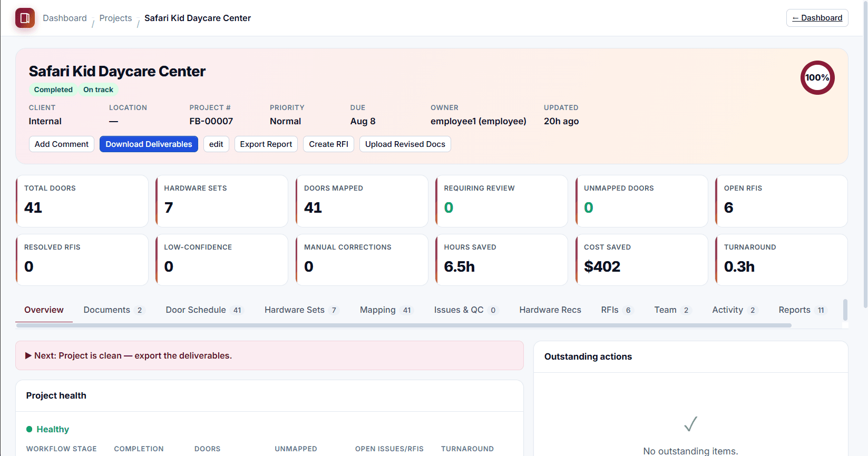The width and height of the screenshot is (868, 456).
Task: Select the Overview tab
Action: 44,310
